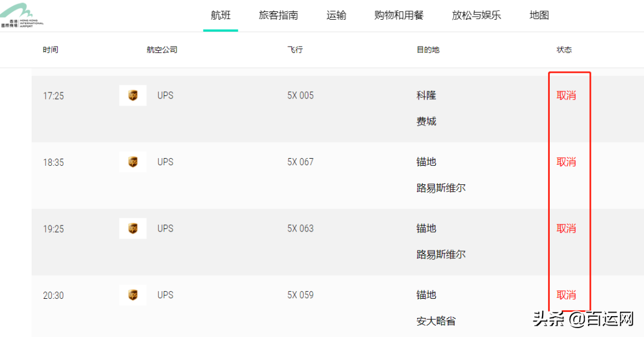This screenshot has width=644, height=337.
Task: Click the 状态 column header
Action: [564, 50]
